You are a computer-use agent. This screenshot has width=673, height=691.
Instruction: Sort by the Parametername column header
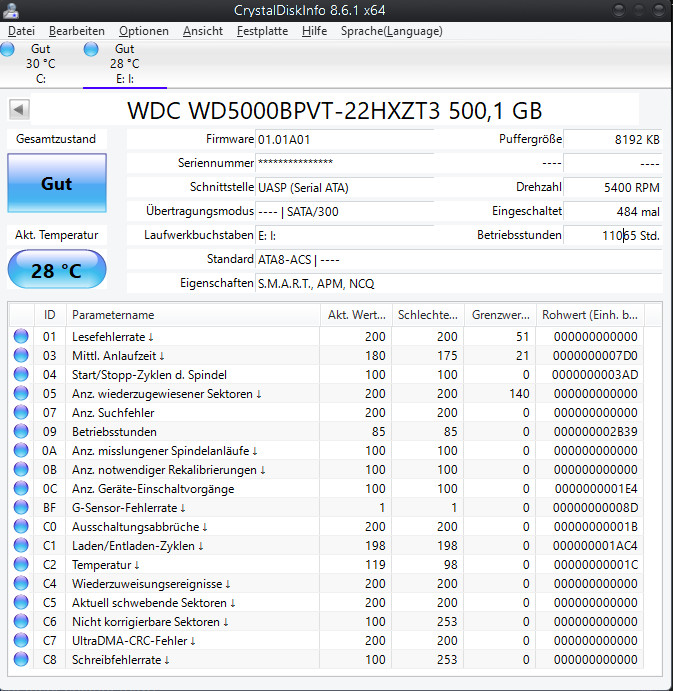(193, 315)
